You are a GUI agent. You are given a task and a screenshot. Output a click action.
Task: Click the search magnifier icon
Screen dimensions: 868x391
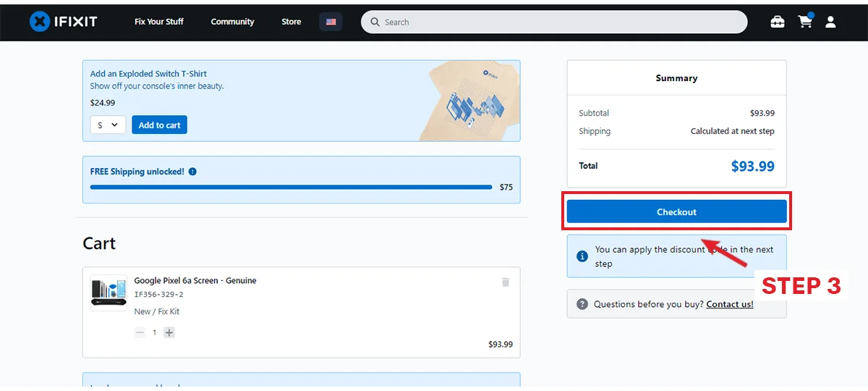tap(375, 22)
